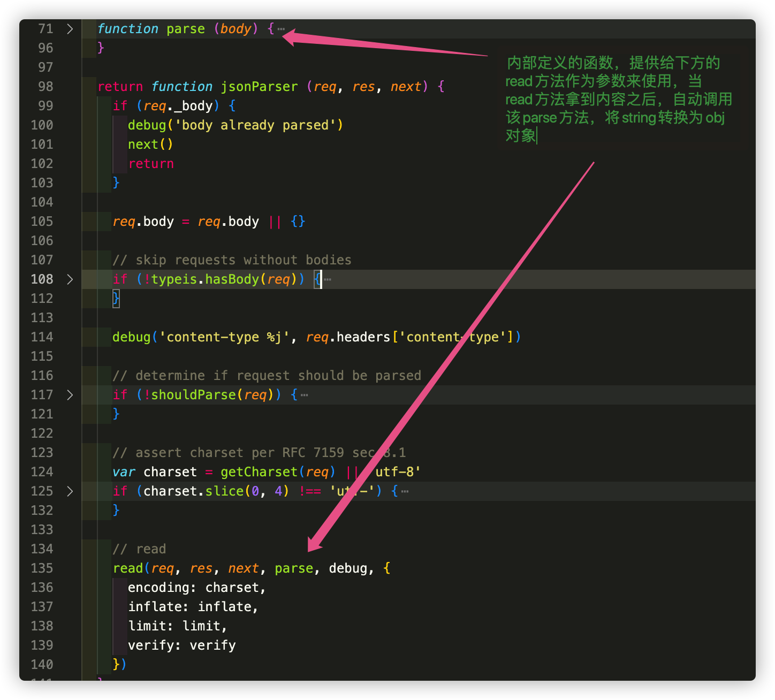
Task: Click 'limit: limit,' on line 138
Action: [x=178, y=626]
